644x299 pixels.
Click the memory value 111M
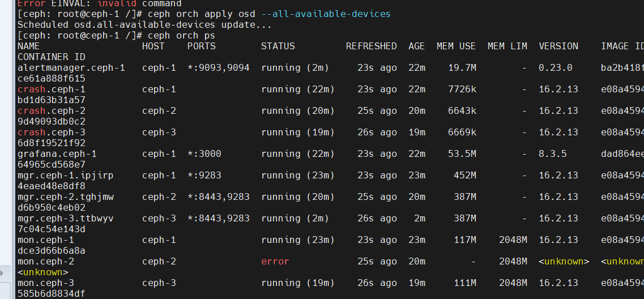point(465,283)
